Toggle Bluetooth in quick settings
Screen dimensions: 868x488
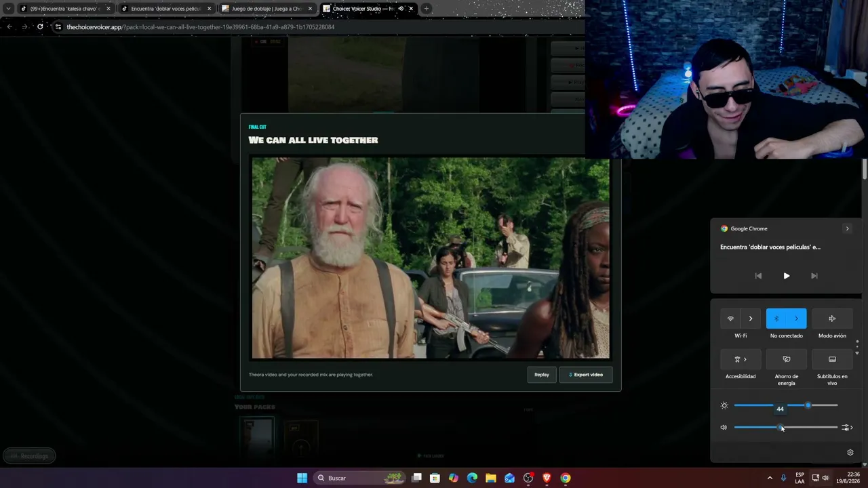[x=776, y=319]
